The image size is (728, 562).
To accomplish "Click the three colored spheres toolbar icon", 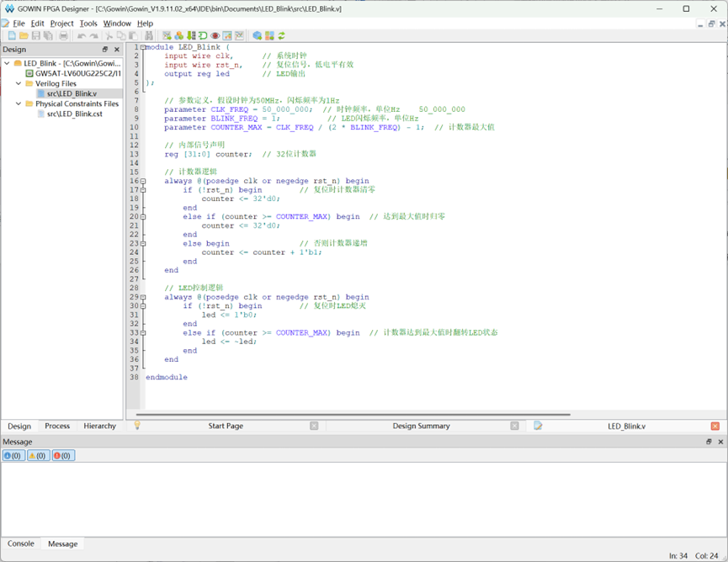I will (178, 35).
